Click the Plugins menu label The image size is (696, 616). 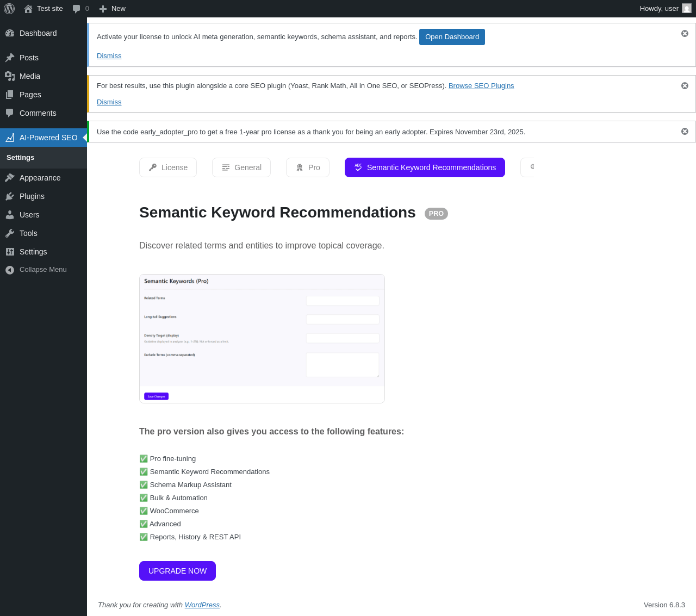tap(32, 196)
